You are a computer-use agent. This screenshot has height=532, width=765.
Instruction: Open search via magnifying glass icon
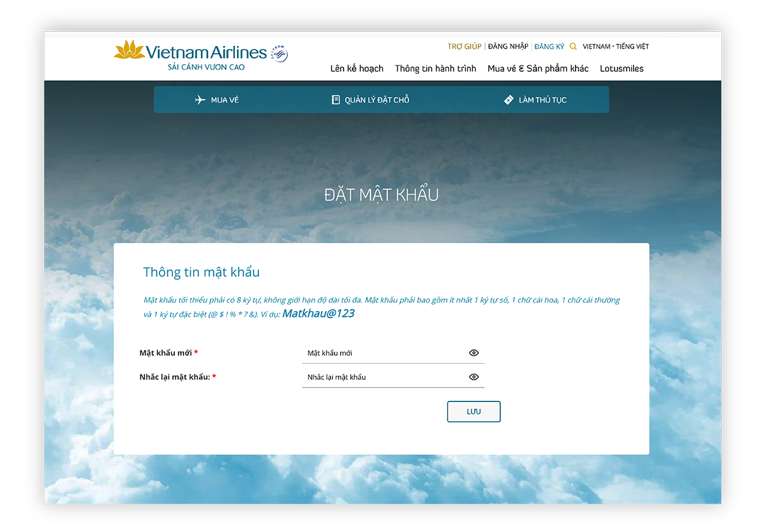click(573, 47)
